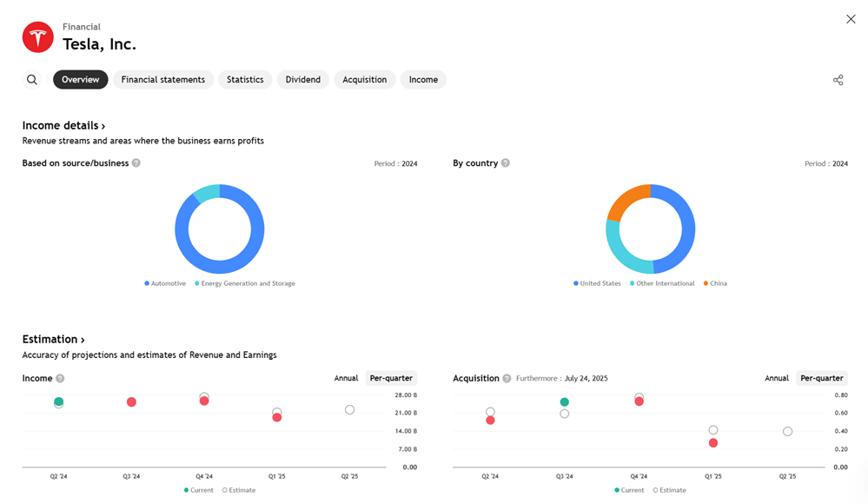Click 'Furthermore : July 24, 2025' text
868x504 pixels.
pos(562,378)
